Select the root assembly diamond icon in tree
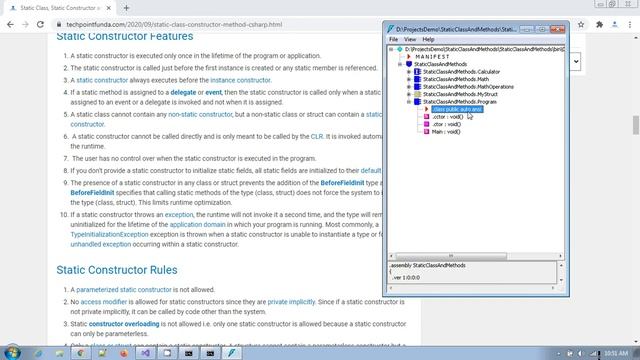This screenshot has height=360, width=640. [400, 49]
